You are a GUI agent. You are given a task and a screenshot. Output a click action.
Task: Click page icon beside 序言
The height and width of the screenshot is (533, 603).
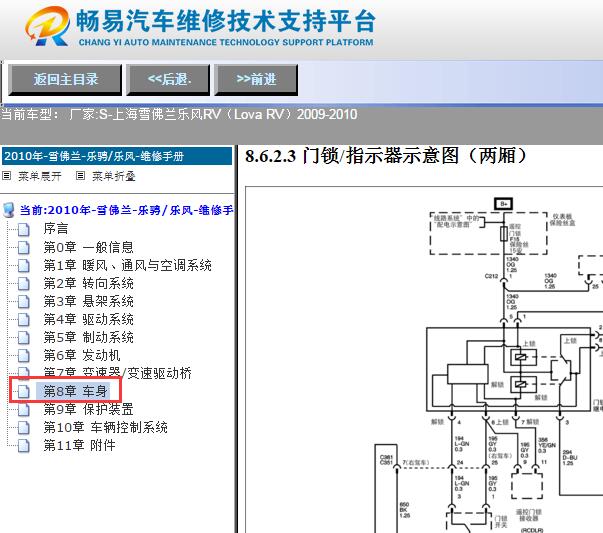coord(24,229)
